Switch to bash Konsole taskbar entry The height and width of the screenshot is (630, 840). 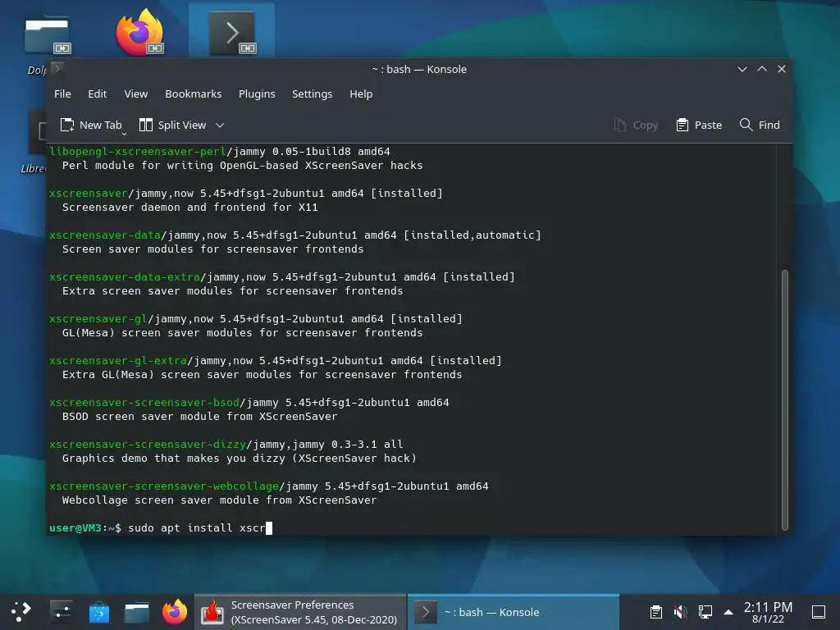tap(514, 612)
